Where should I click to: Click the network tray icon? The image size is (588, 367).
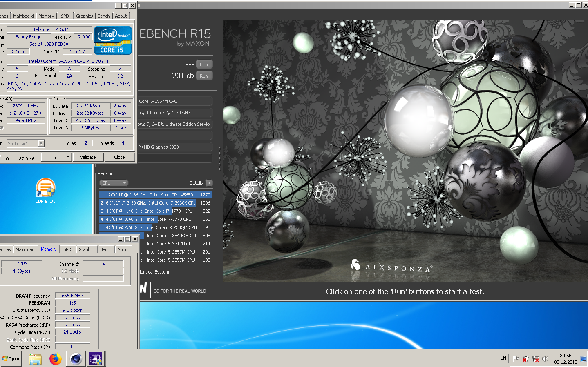(x=535, y=359)
